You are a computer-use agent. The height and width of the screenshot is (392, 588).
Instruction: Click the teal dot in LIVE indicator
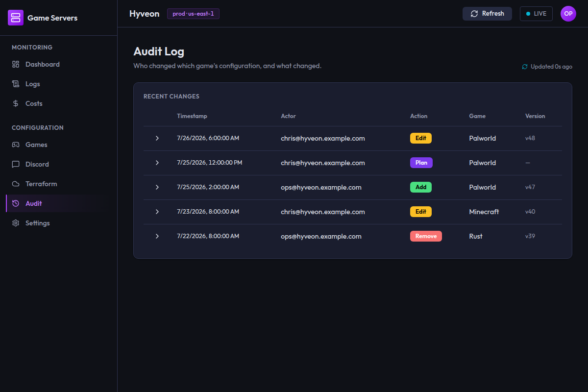(x=528, y=14)
